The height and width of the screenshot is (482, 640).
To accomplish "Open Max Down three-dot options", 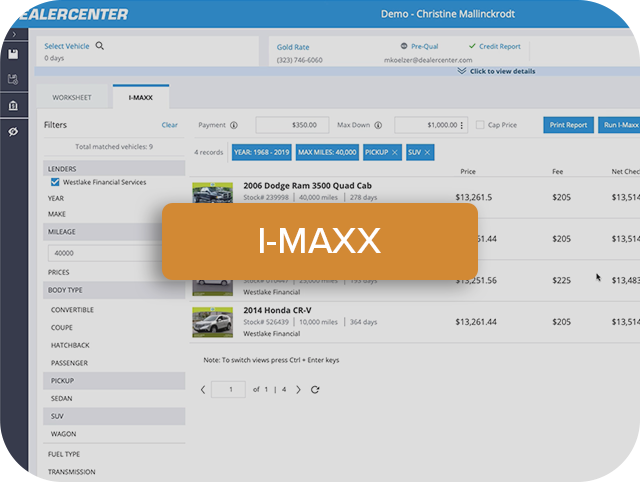I will (462, 125).
